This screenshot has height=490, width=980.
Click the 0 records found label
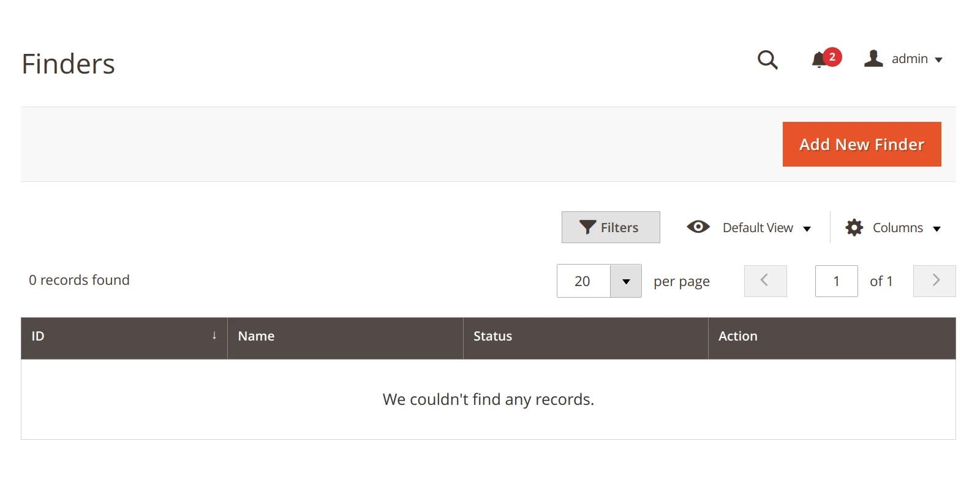tap(79, 280)
